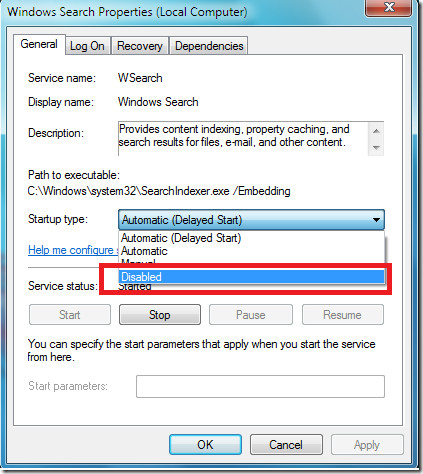Image resolution: width=423 pixels, height=474 pixels.
Task: Open the Dependencies tab
Action: [x=209, y=46]
